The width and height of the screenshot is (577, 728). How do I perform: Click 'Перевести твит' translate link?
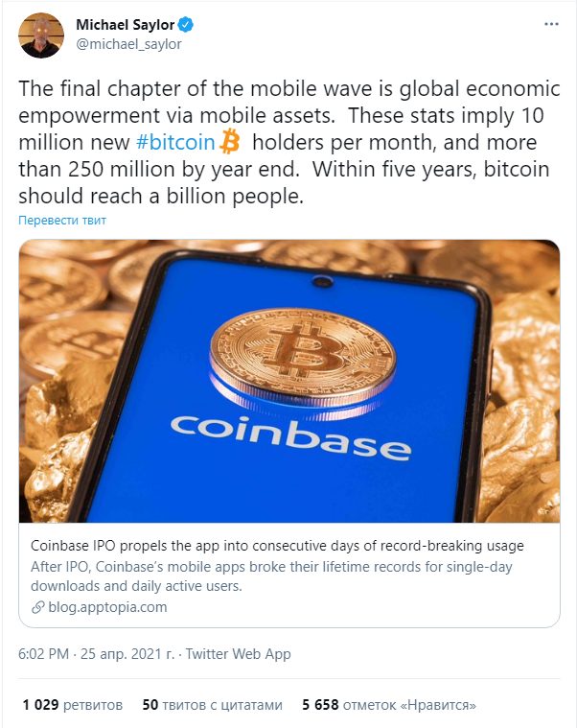(62, 220)
